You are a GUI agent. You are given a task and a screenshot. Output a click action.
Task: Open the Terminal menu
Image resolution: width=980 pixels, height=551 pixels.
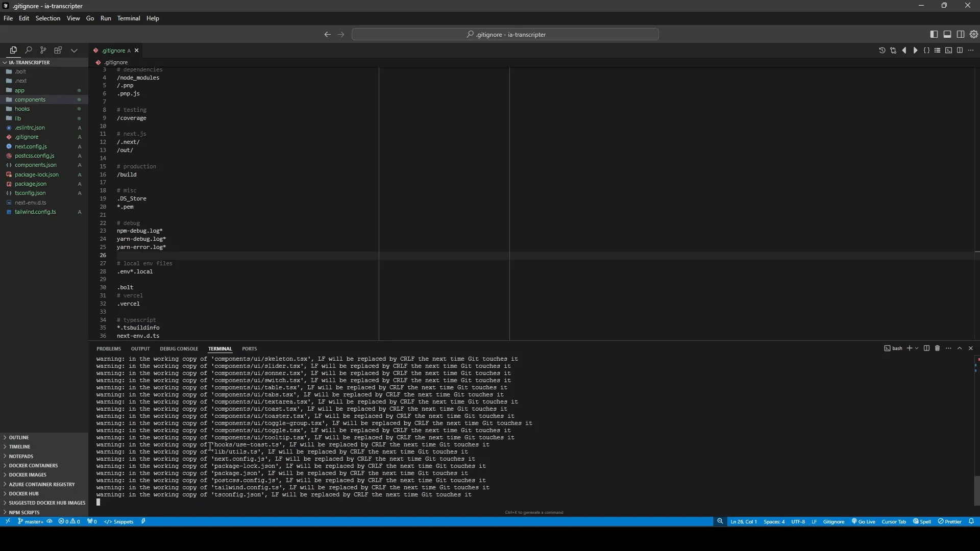129,18
